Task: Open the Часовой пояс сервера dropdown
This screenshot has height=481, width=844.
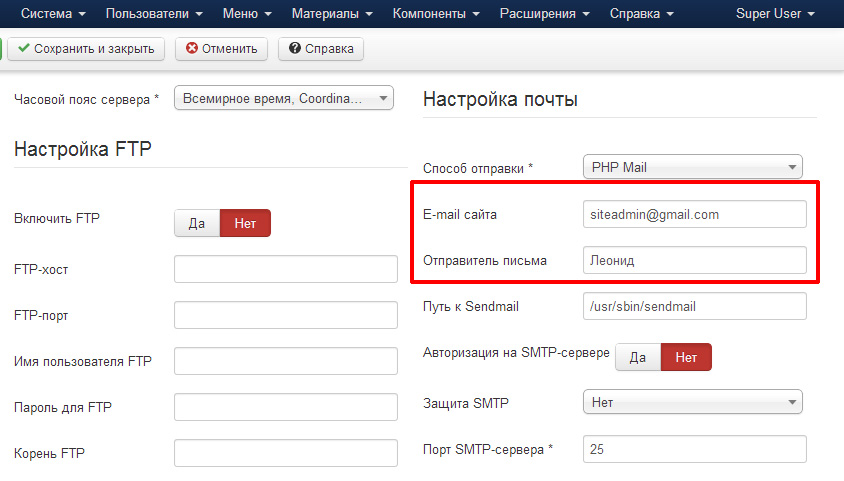Action: pos(284,98)
